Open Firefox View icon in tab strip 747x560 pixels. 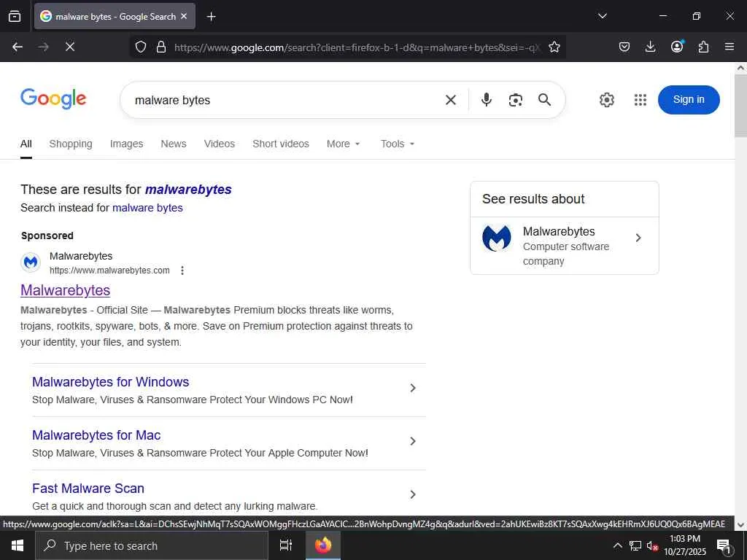(x=15, y=16)
